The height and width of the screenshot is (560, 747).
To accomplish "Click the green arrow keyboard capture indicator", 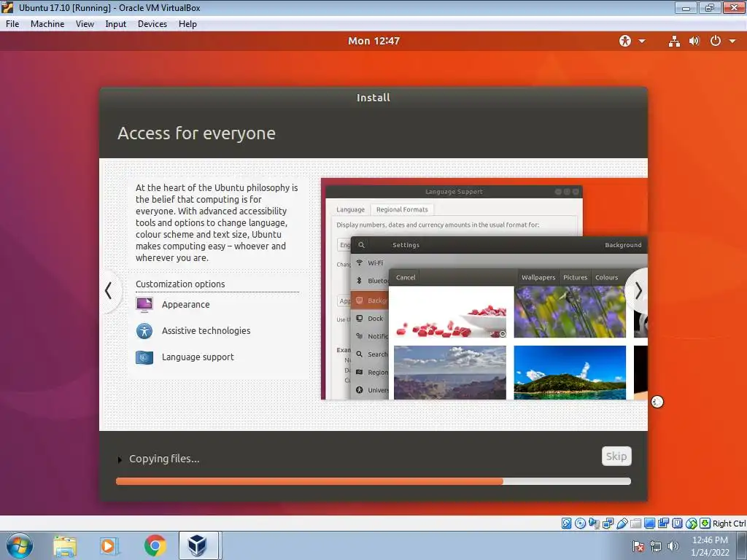I will click(x=705, y=524).
